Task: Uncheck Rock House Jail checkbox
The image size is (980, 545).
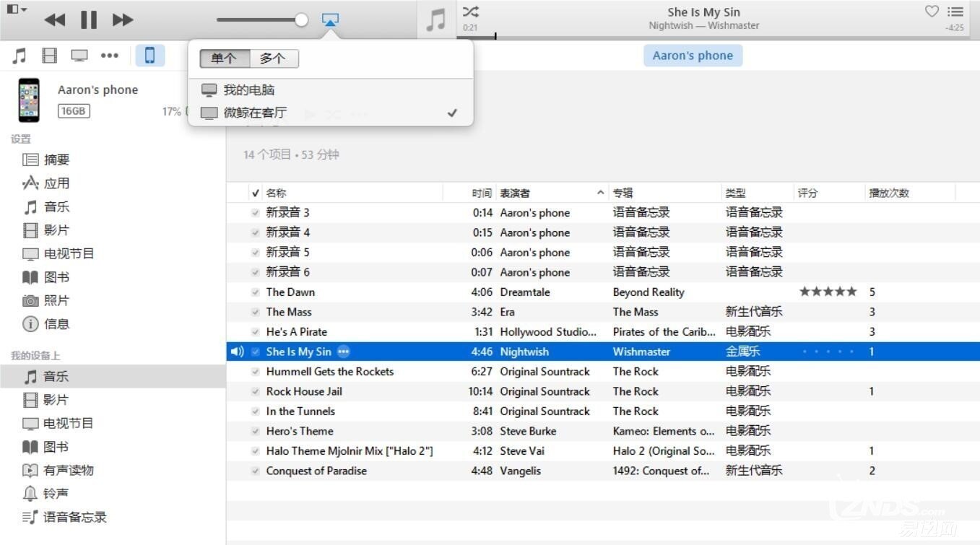Action: [256, 391]
